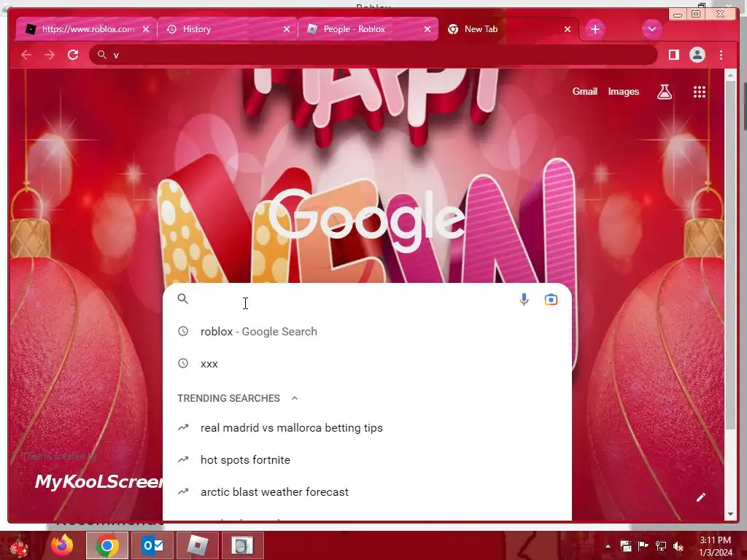Image resolution: width=747 pixels, height=560 pixels.
Task: Close the New Tab tab
Action: pos(568,29)
